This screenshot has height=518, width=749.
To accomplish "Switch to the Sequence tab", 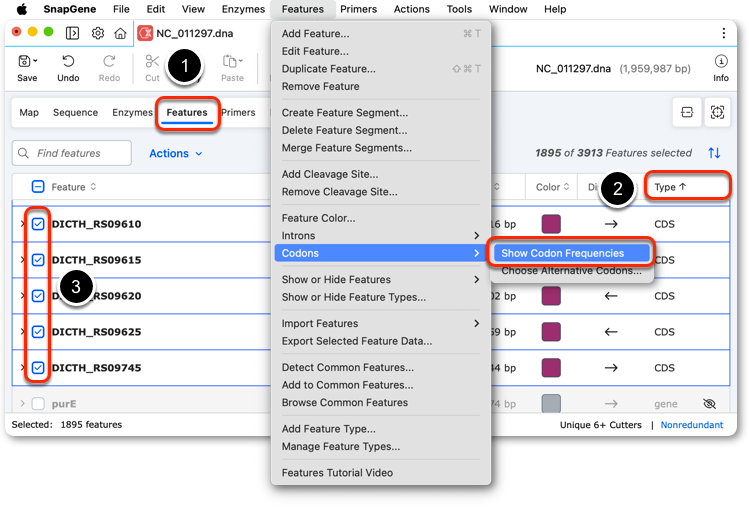I will pyautogui.click(x=75, y=112).
